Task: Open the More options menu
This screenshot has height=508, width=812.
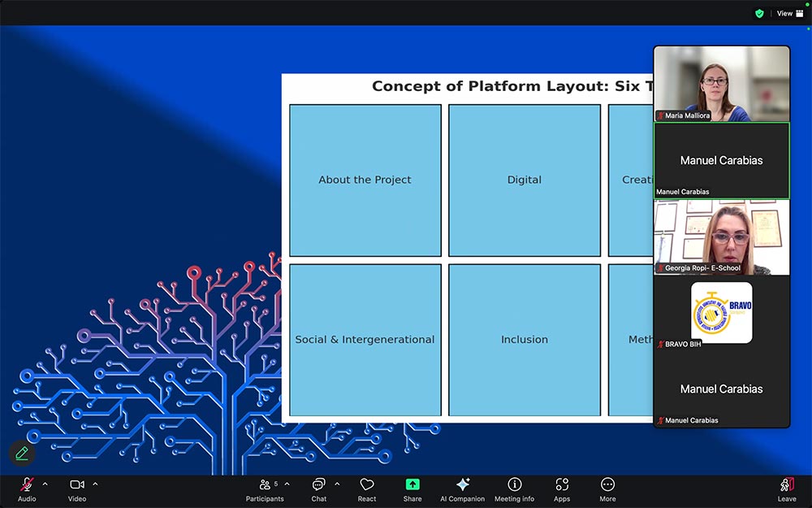Action: 607,488
